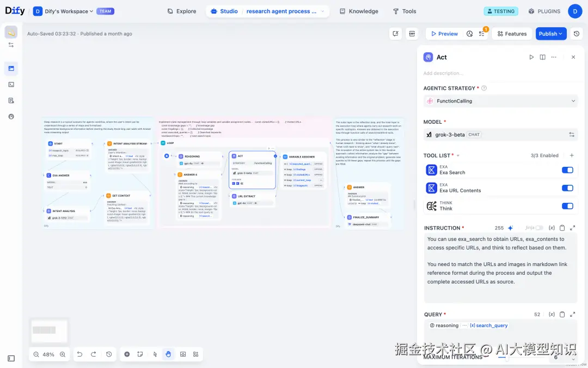588x368 pixels.
Task: Click into the Instruction text area
Action: point(501,268)
